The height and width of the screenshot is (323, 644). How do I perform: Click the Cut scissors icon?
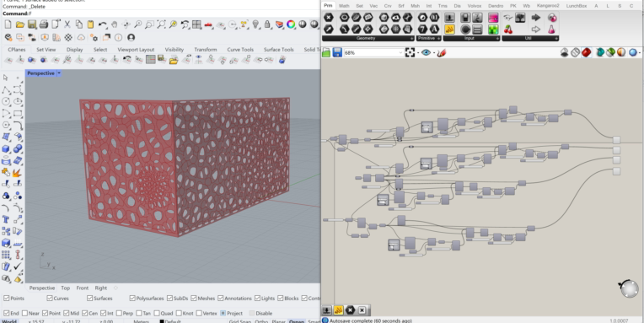point(67,24)
